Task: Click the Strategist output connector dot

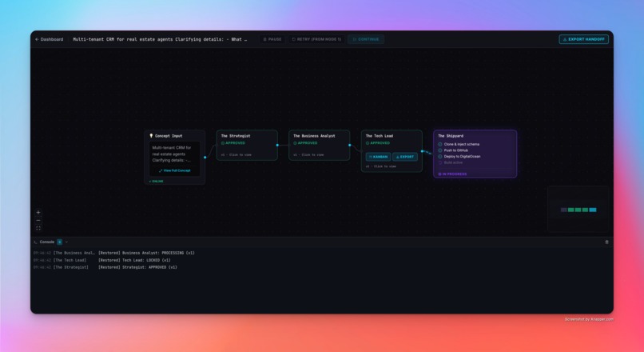Action: 277,145
